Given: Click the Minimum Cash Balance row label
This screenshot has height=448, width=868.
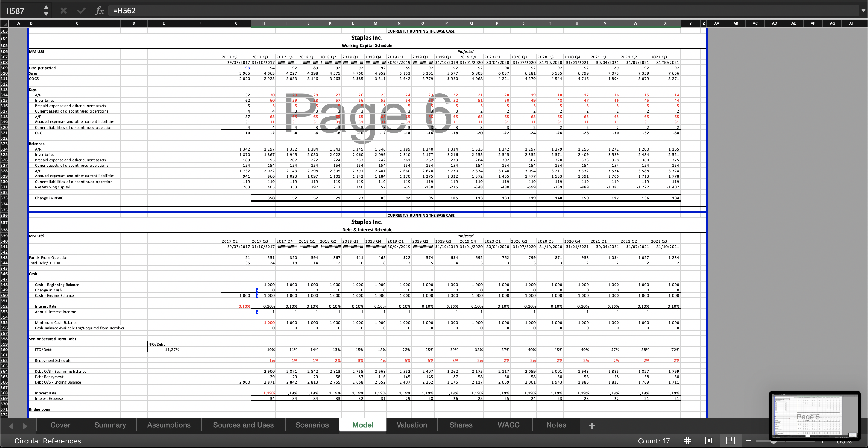Looking at the screenshot, I should 56,322.
